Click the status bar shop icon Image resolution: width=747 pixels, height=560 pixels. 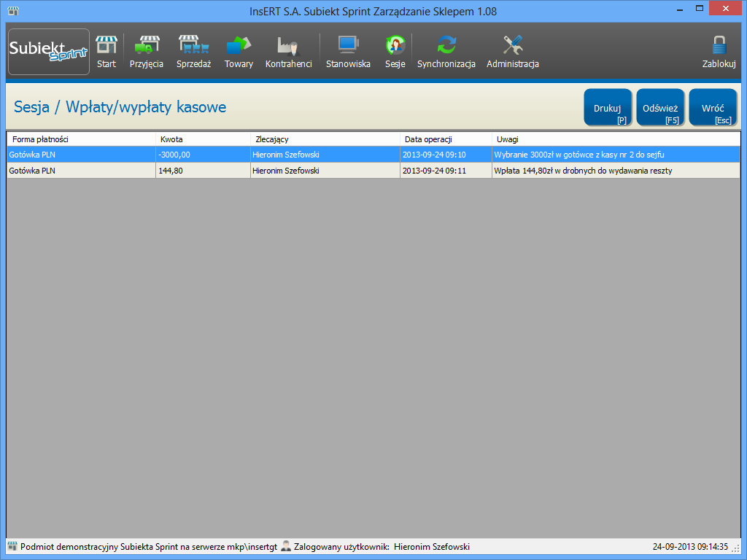pyautogui.click(x=12, y=546)
